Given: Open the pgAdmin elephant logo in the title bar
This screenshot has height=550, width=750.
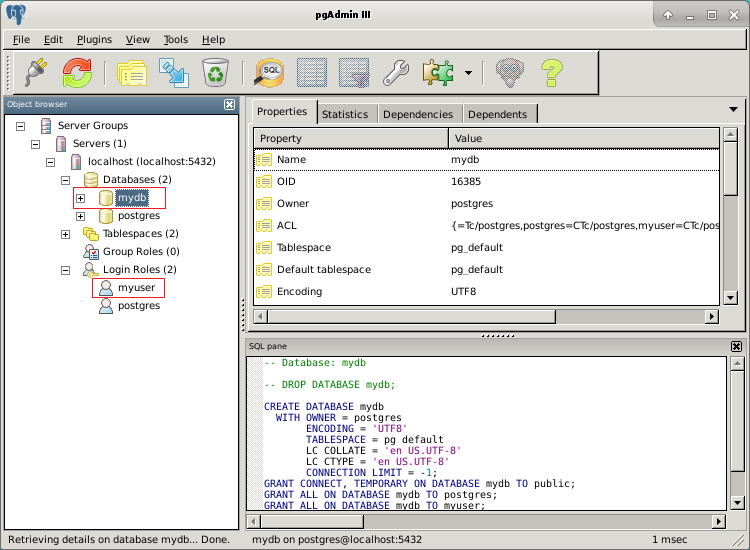Looking at the screenshot, I should click(x=16, y=14).
